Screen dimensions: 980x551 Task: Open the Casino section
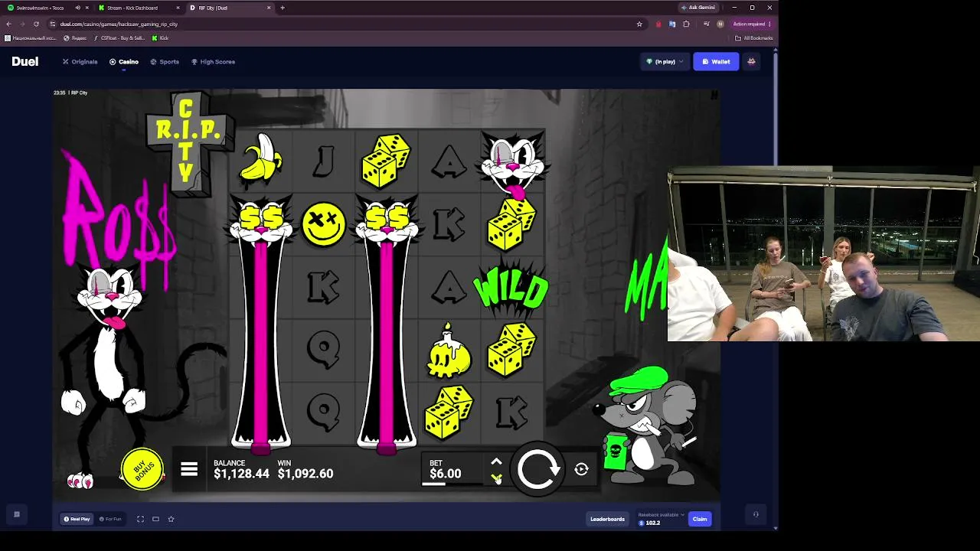(124, 61)
